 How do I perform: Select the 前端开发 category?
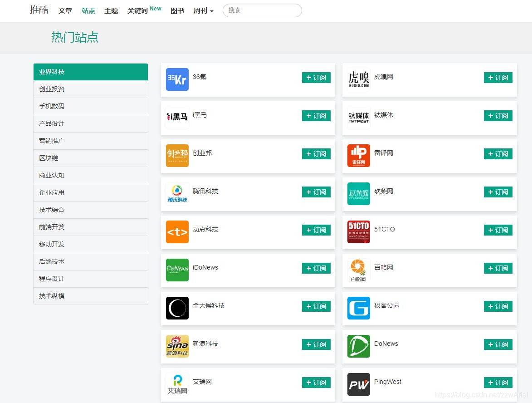coord(91,227)
